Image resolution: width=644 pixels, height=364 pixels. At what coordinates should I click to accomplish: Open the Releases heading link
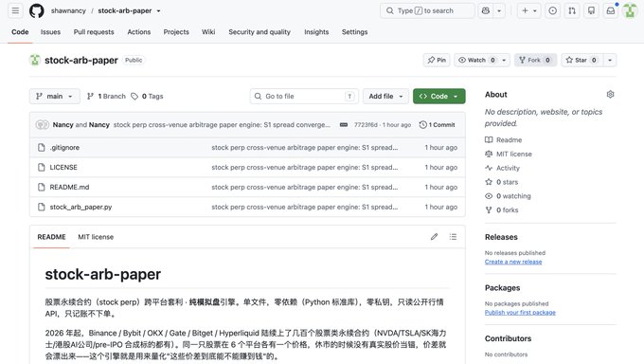pos(501,237)
